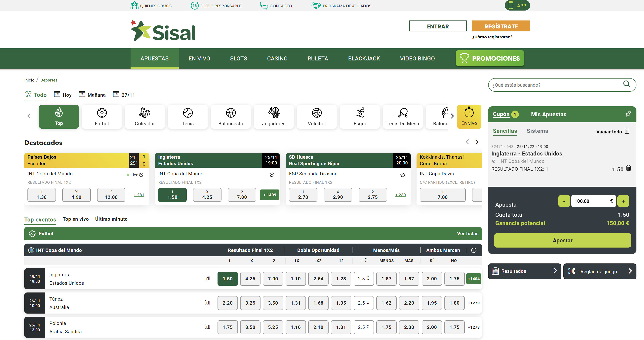The height and width of the screenshot is (340, 644).
Task: Open the Resultados panel
Action: click(525, 271)
